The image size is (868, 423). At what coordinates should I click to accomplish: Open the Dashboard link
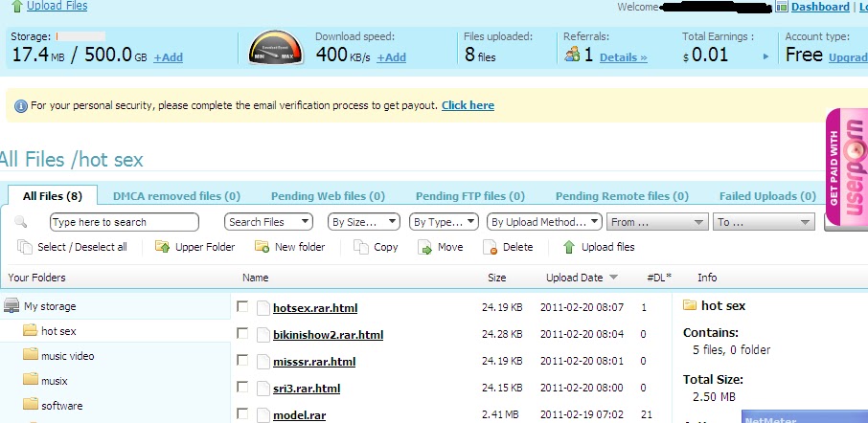pyautogui.click(x=820, y=7)
